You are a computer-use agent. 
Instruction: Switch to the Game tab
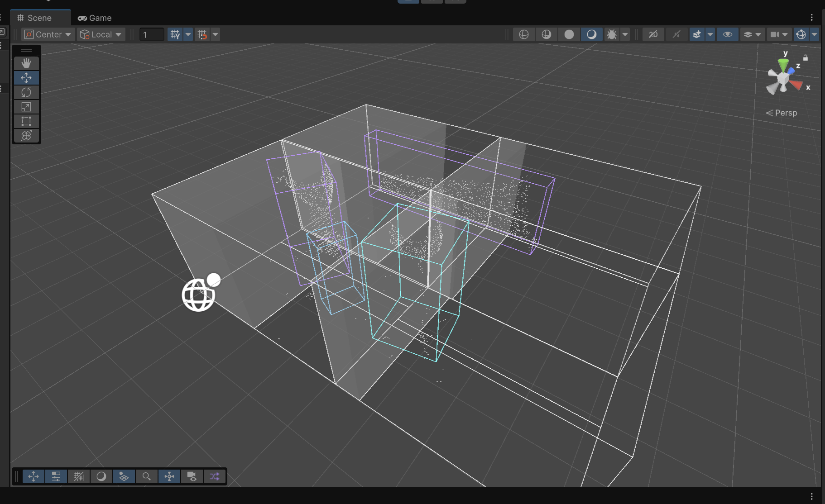95,18
